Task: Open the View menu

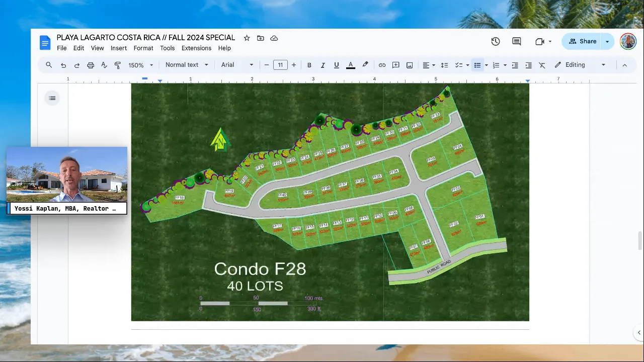Action: (97, 48)
